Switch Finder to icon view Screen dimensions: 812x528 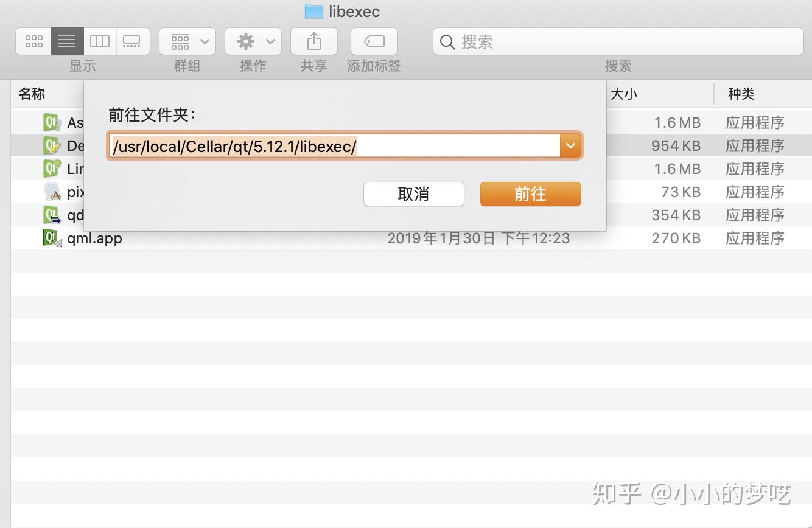pyautogui.click(x=33, y=41)
